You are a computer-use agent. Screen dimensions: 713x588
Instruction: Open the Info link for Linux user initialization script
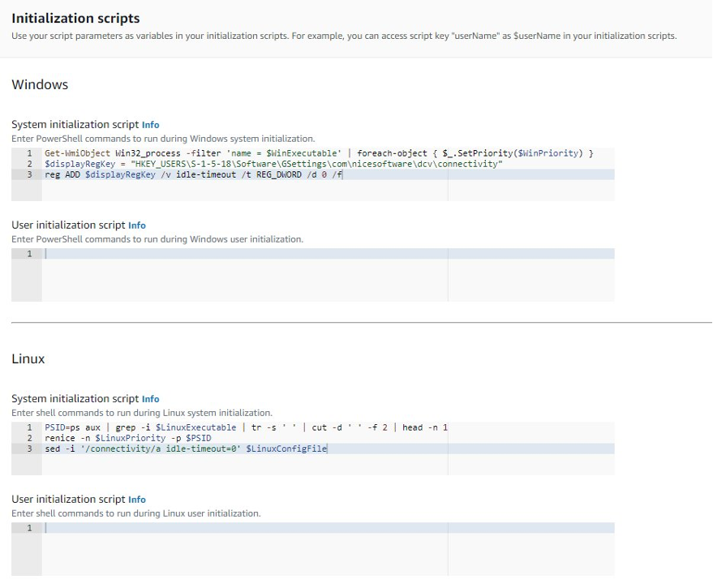(136, 499)
